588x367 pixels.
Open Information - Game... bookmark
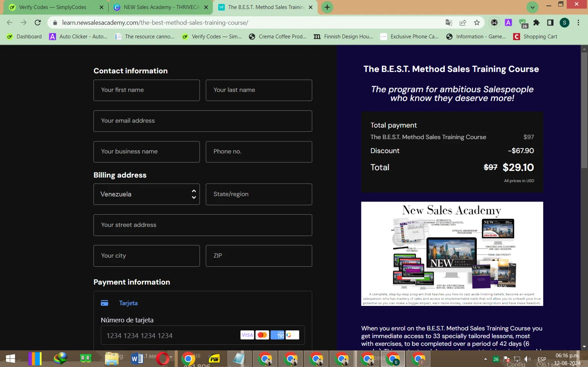[476, 36]
